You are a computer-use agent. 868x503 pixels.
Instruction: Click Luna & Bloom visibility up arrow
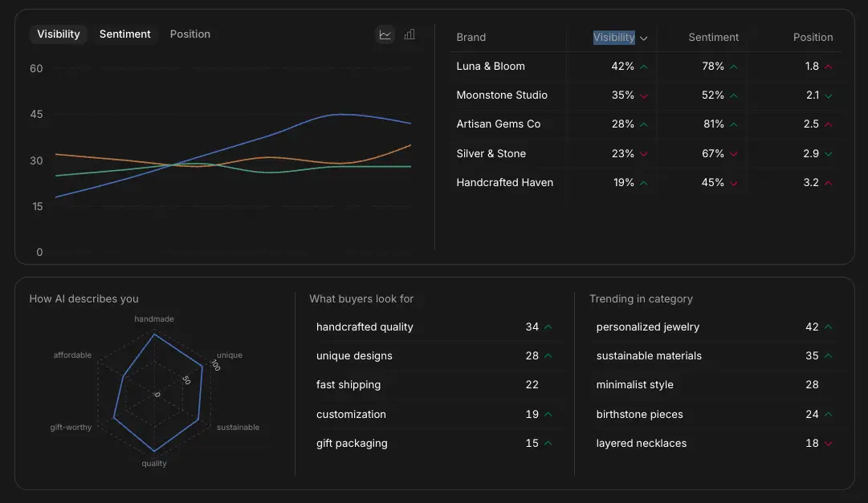point(644,67)
